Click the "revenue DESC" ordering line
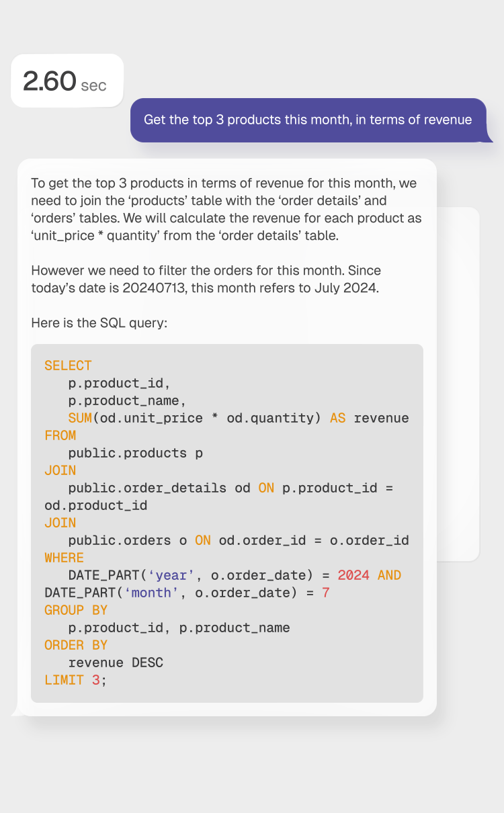 pos(116,662)
